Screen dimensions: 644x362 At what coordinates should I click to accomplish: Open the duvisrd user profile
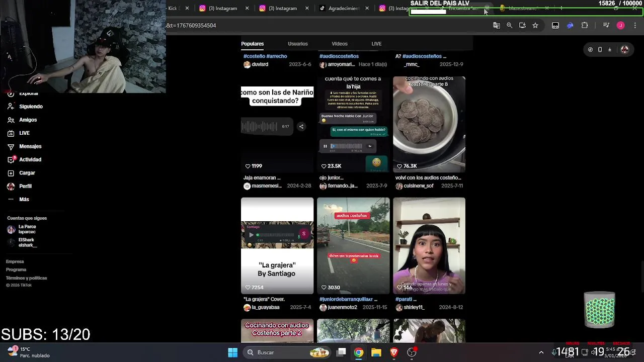tap(256, 64)
